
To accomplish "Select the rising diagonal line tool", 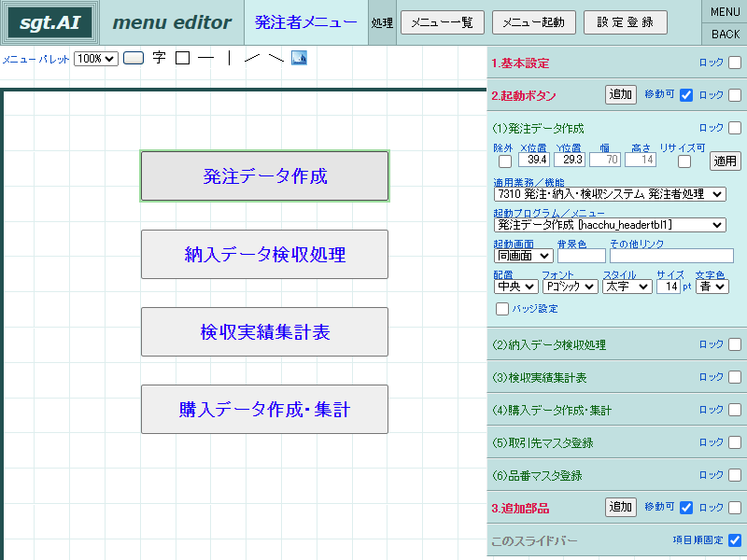I will pyautogui.click(x=251, y=58).
